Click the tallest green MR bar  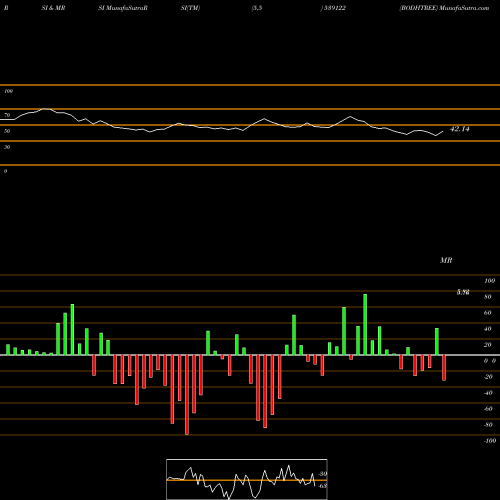365,325
